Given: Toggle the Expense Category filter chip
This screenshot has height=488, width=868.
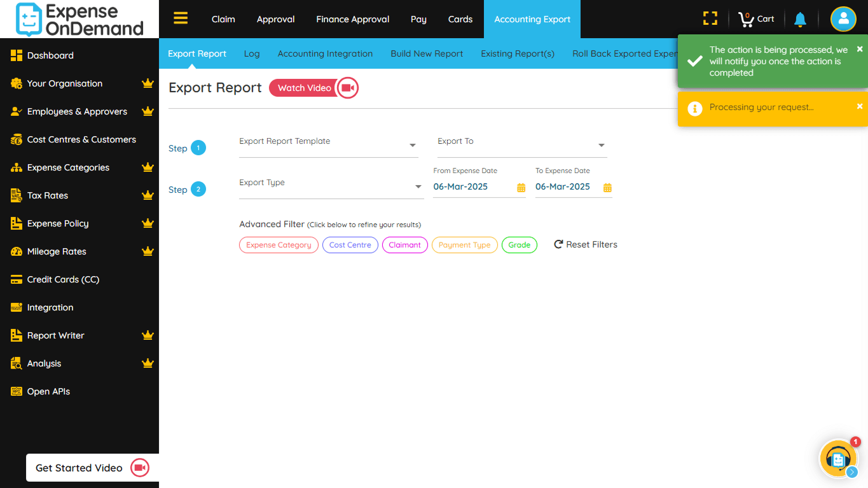Looking at the screenshot, I should [x=279, y=245].
